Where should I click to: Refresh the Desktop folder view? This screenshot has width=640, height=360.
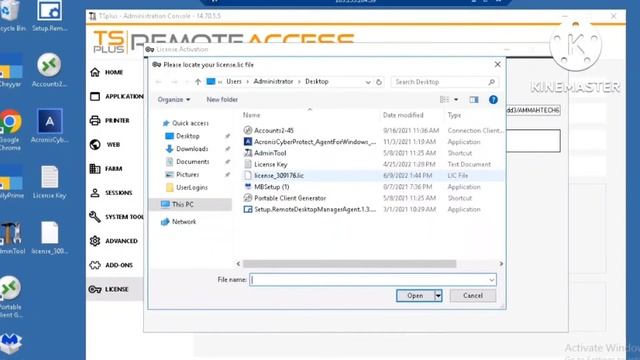pos(379,82)
